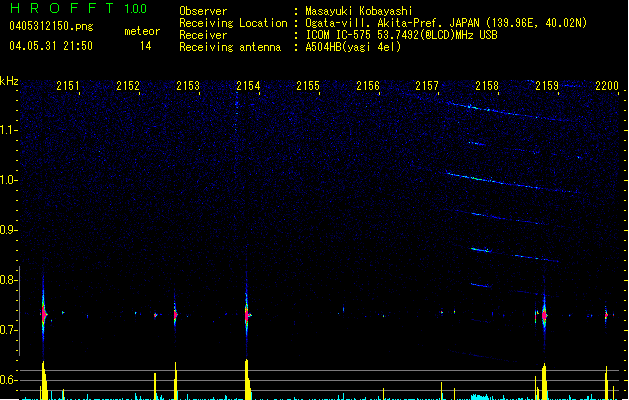Click the 2153 time marker

(x=188, y=86)
